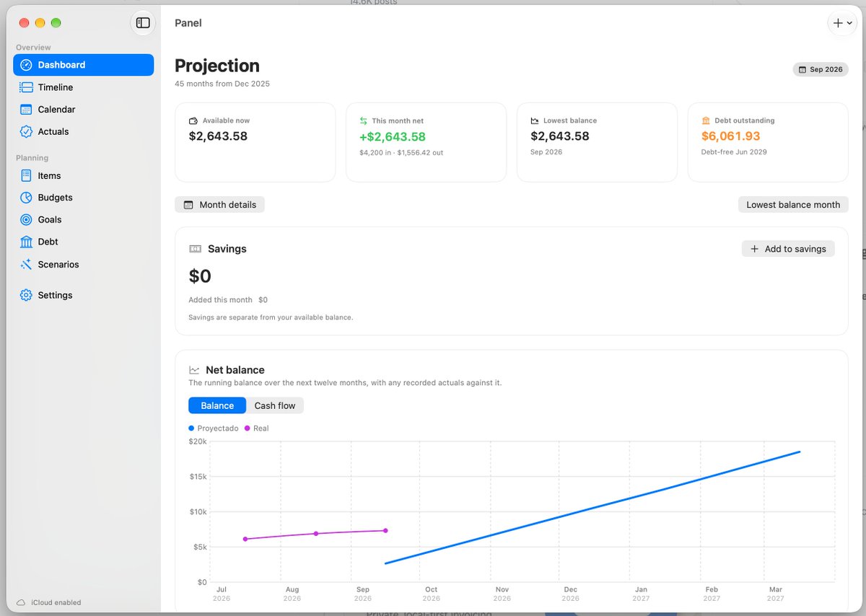Click the Debt outstanding bank icon

[706, 120]
